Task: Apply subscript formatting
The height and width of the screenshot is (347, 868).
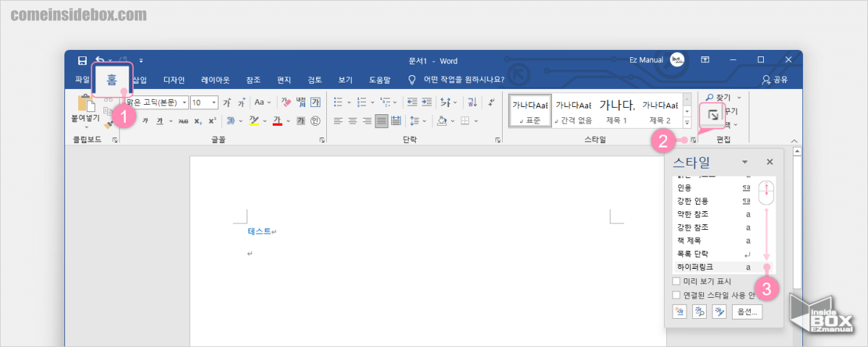Action: 198,121
